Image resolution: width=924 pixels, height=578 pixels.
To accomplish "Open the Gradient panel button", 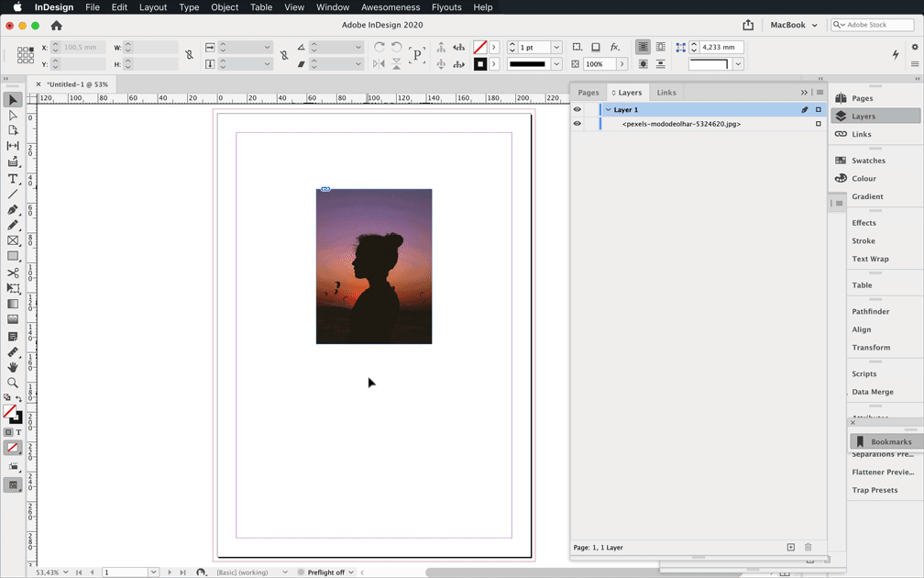I will 867,196.
